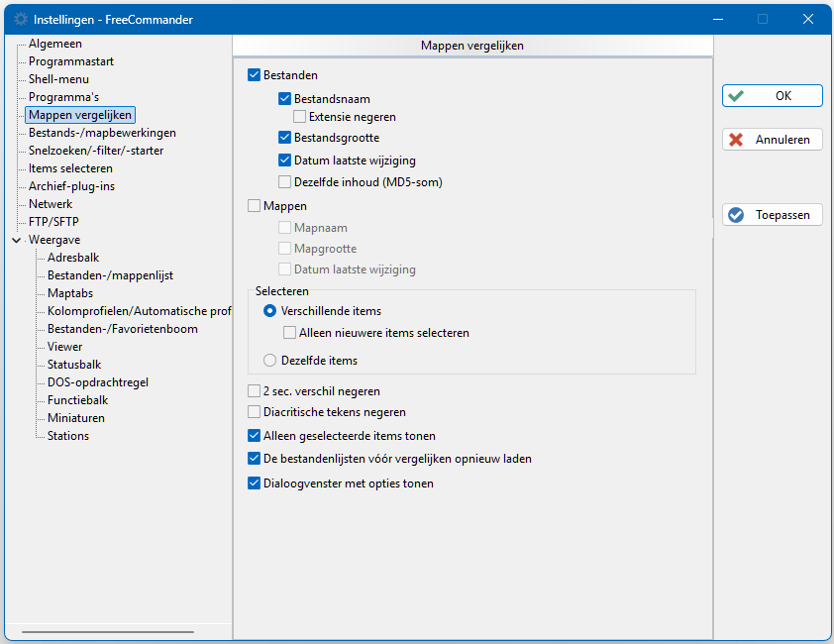Enable 2 sec. verschil negeren
Image resolution: width=834 pixels, height=644 pixels.
254,391
